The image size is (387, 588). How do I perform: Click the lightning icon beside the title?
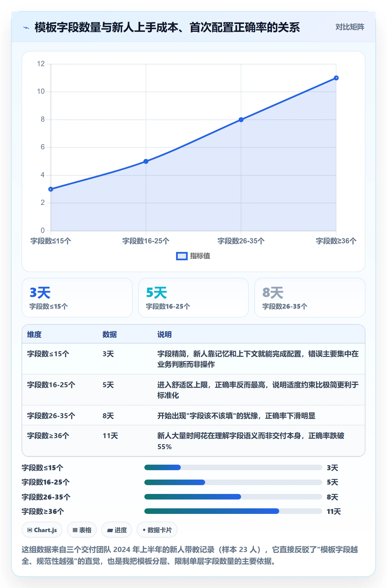pos(26,28)
